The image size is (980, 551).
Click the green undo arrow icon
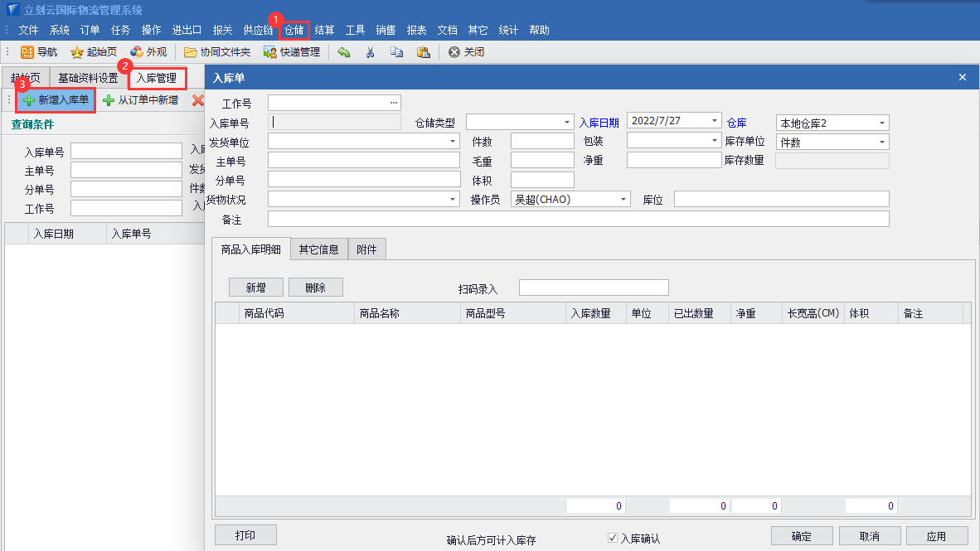[x=343, y=52]
